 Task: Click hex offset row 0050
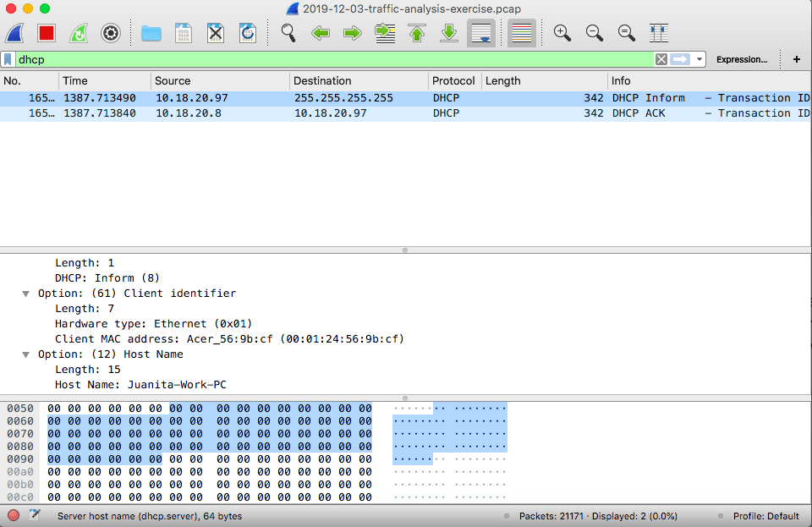pyautogui.click(x=20, y=409)
